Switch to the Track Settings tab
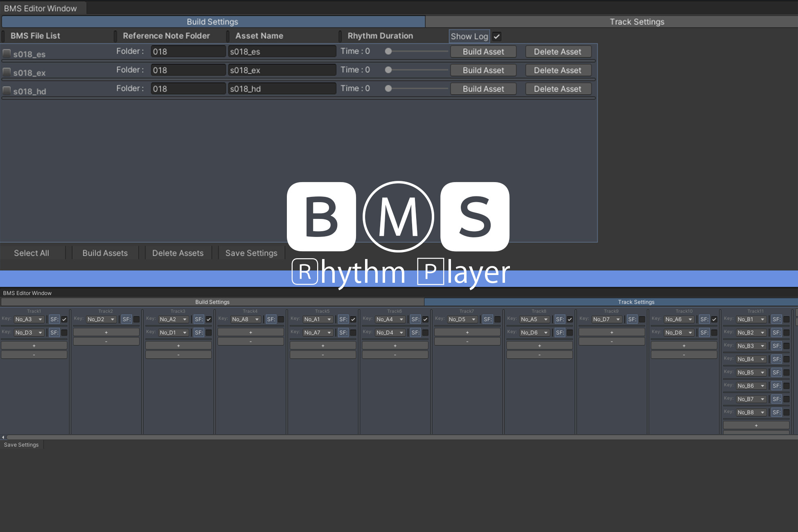Viewport: 798px width, 532px height. coord(636,22)
